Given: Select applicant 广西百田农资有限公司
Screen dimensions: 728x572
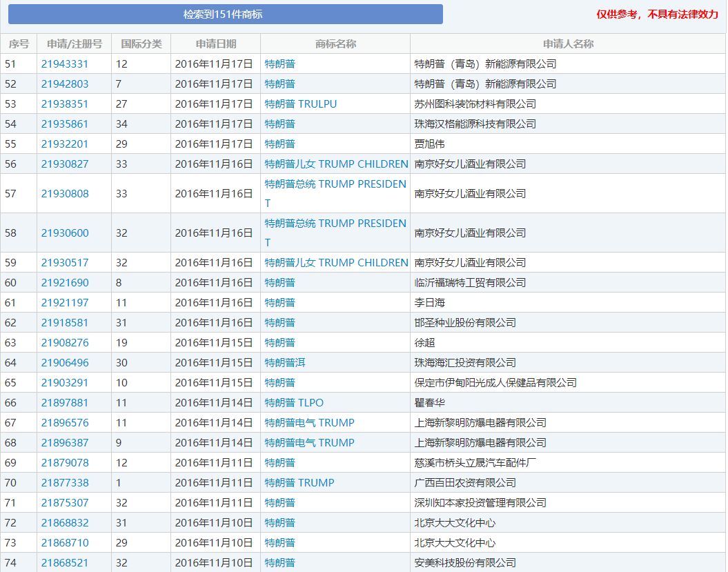Looking at the screenshot, I should (465, 482).
